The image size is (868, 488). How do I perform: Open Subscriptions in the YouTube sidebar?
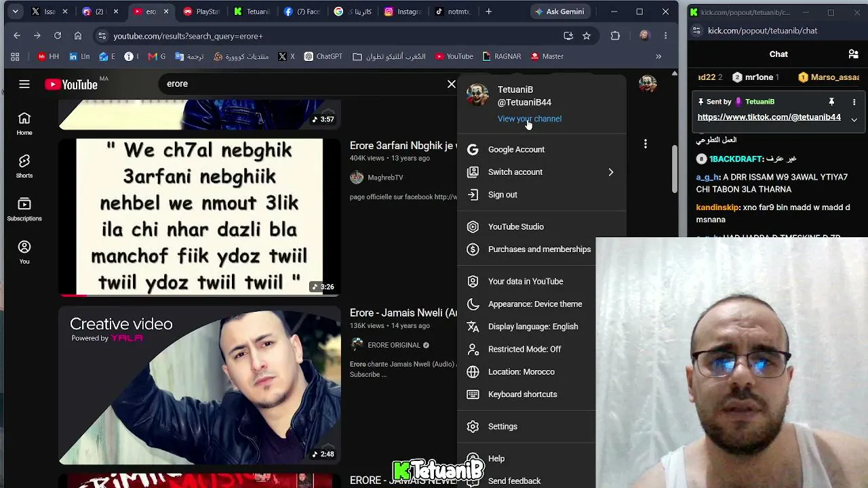(24, 209)
